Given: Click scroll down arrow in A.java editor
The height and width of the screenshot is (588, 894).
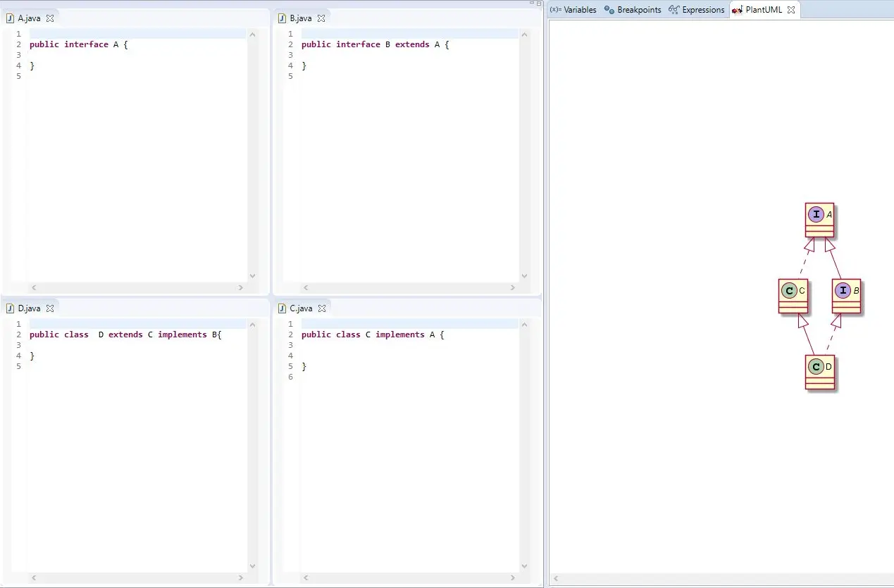Looking at the screenshot, I should [x=253, y=277].
